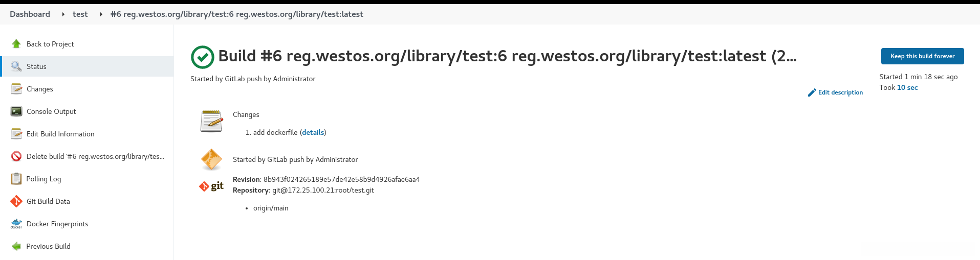980x260 pixels.
Task: Click the 10 sec build duration link
Action: click(907, 87)
